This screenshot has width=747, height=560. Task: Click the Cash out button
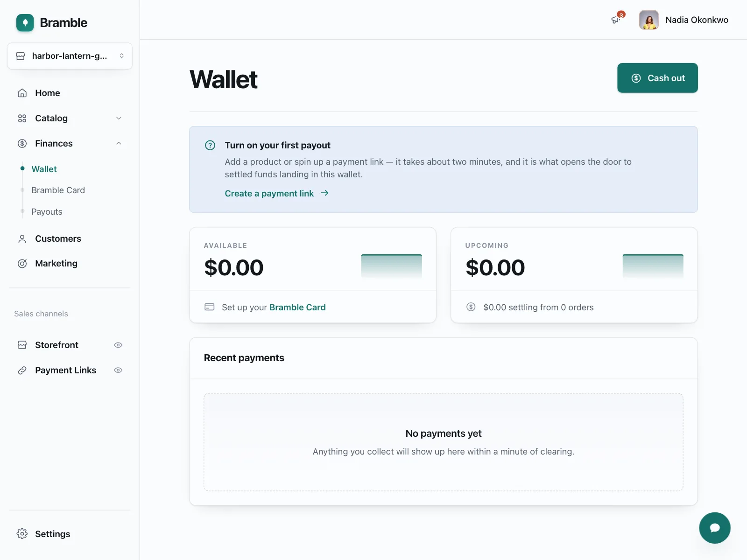pos(657,78)
